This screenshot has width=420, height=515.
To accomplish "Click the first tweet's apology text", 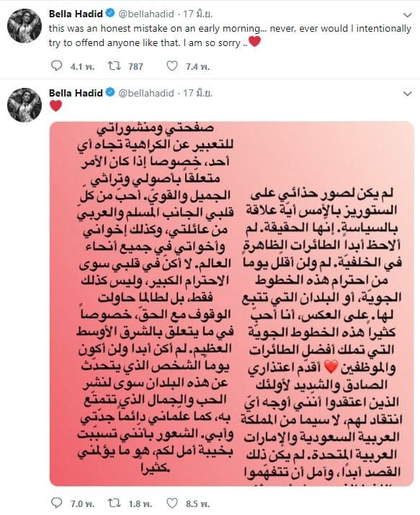I will point(230,36).
